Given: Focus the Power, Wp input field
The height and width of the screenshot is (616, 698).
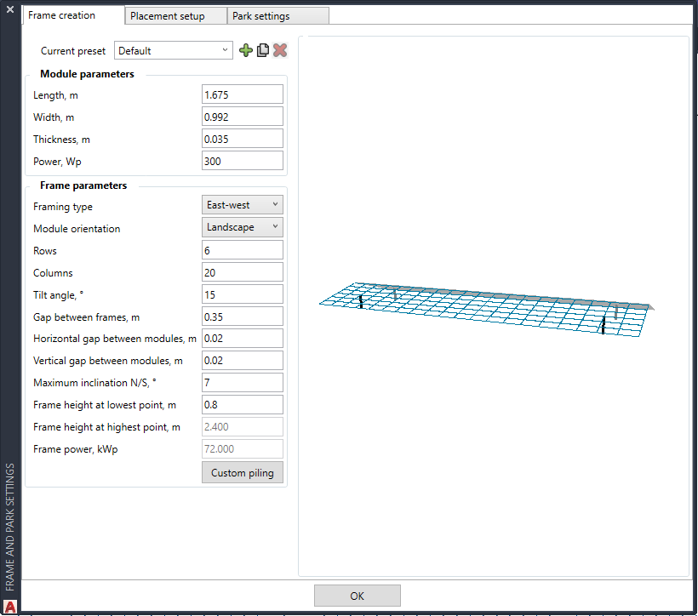Looking at the screenshot, I should [x=242, y=161].
